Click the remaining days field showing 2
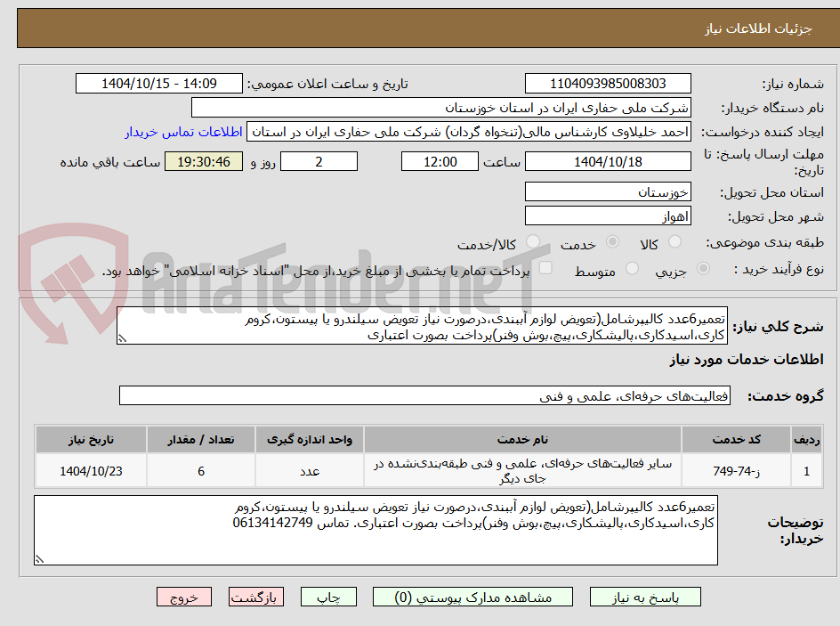The image size is (840, 626). pyautogui.click(x=319, y=161)
